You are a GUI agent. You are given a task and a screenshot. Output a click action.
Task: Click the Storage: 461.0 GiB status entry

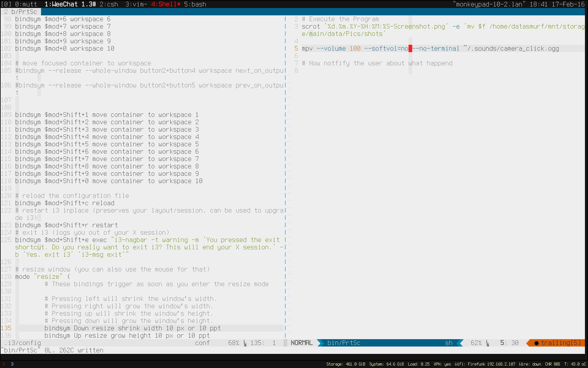346,364
